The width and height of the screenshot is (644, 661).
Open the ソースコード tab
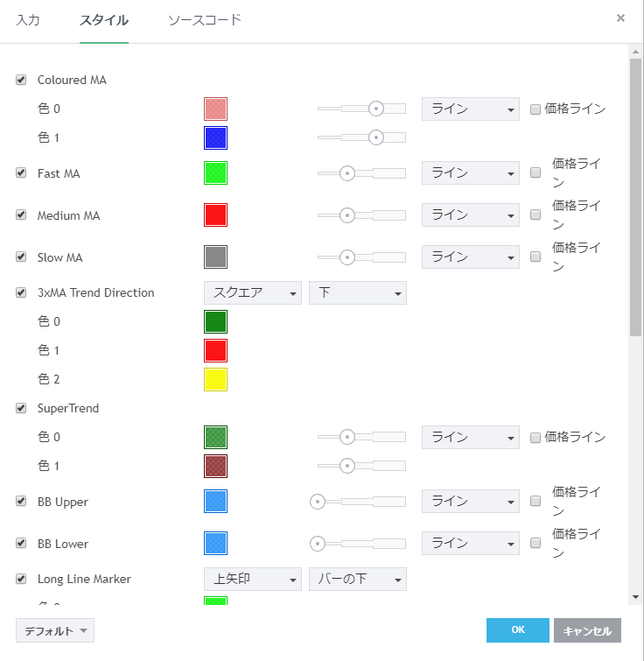pos(205,19)
